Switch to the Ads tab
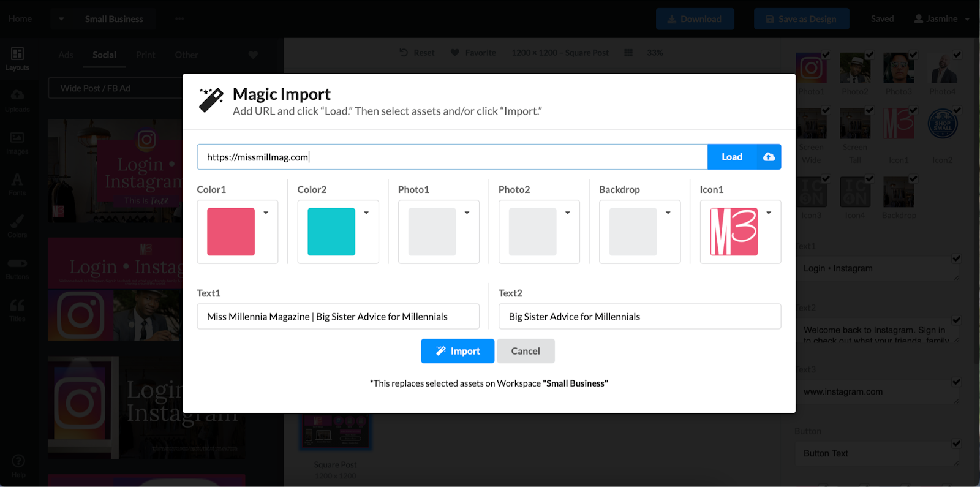The image size is (980, 487). click(x=66, y=55)
